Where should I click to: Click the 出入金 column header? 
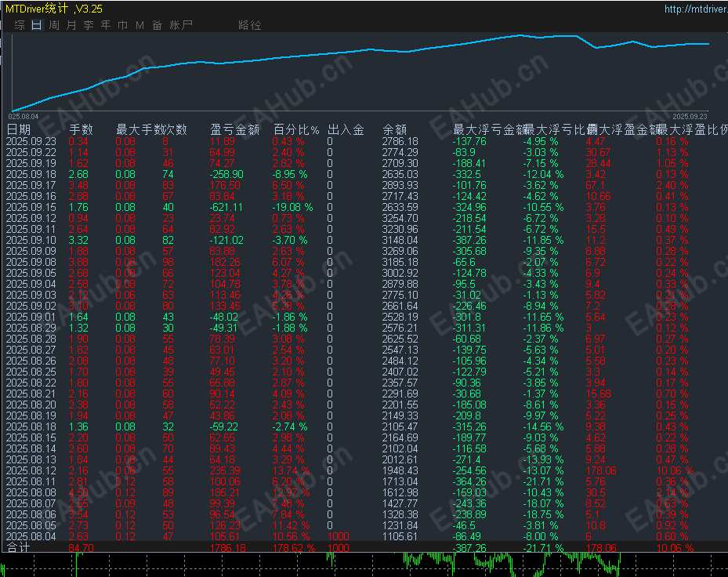coord(346,129)
